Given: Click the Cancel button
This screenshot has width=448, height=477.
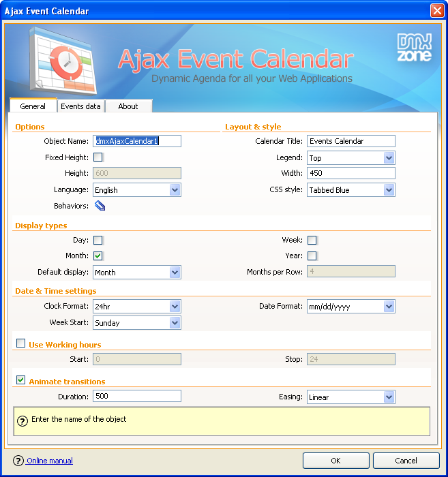Looking at the screenshot, I should [x=406, y=461].
